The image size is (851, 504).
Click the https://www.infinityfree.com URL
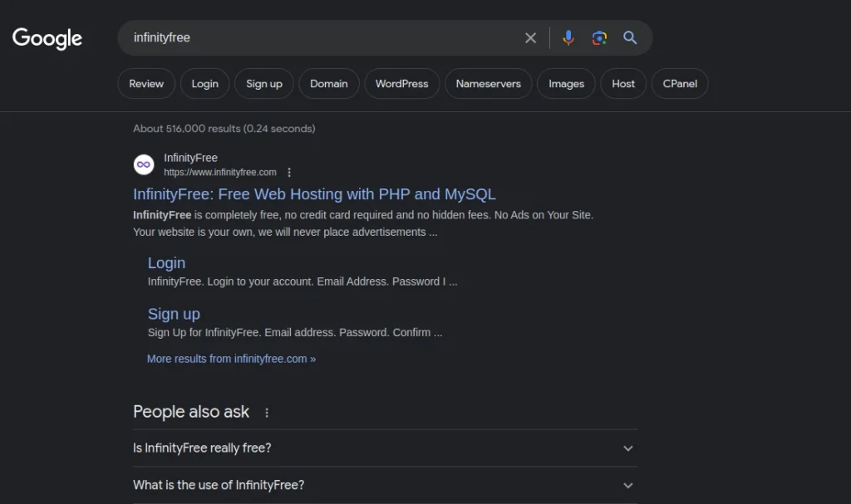pyautogui.click(x=219, y=173)
